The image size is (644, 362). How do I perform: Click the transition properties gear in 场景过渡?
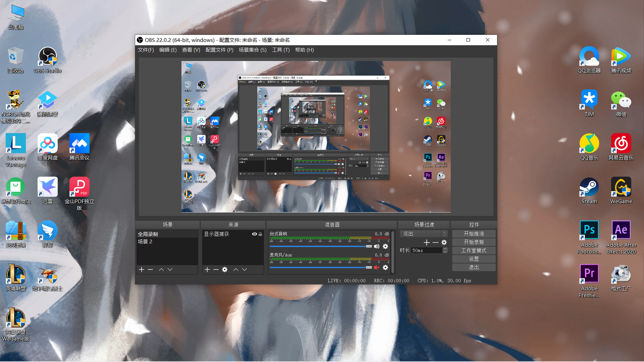[x=444, y=242]
